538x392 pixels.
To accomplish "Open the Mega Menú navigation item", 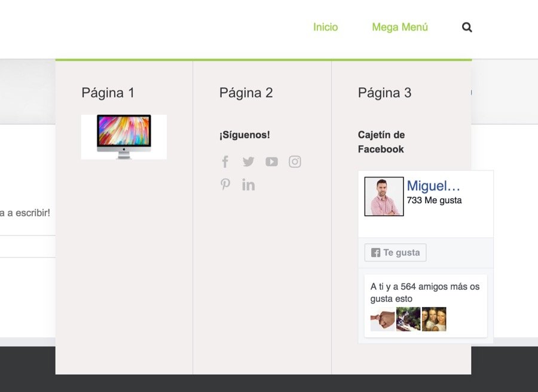I will click(400, 26).
